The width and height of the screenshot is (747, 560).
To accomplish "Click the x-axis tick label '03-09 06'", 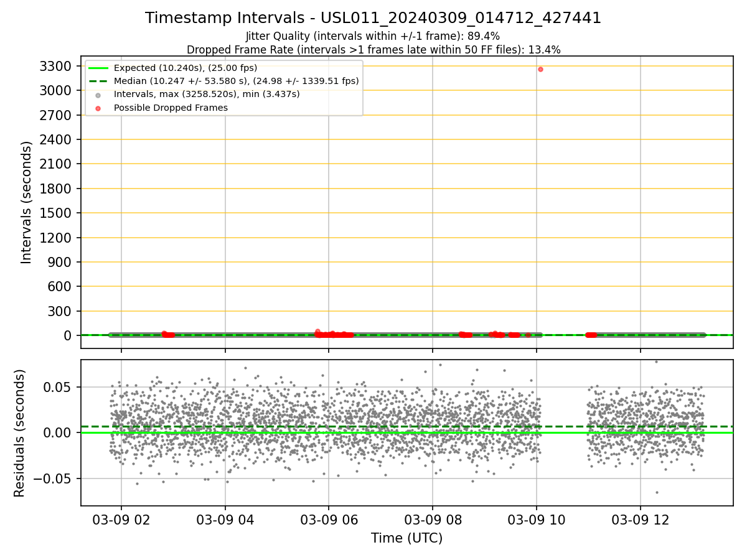I will click(329, 520).
